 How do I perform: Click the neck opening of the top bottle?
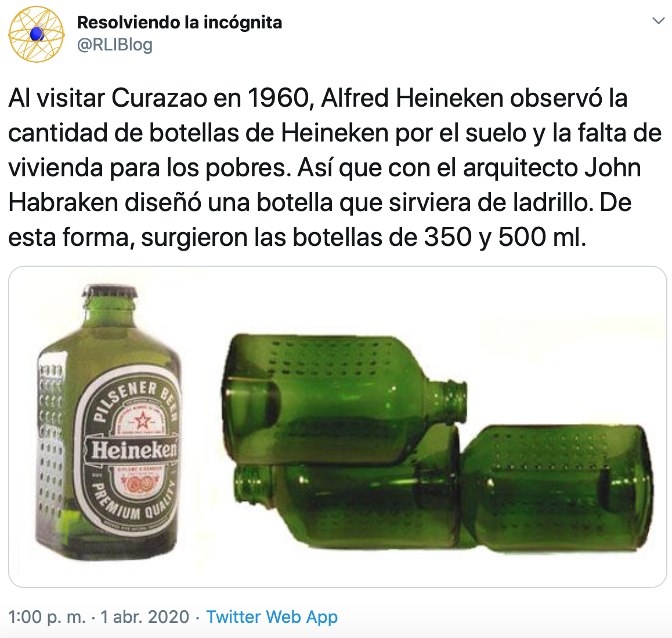tap(456, 402)
